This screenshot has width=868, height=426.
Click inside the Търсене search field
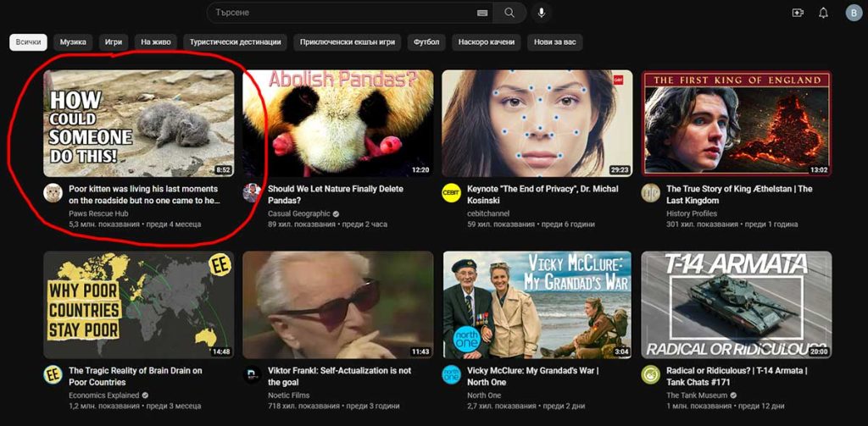tap(339, 13)
